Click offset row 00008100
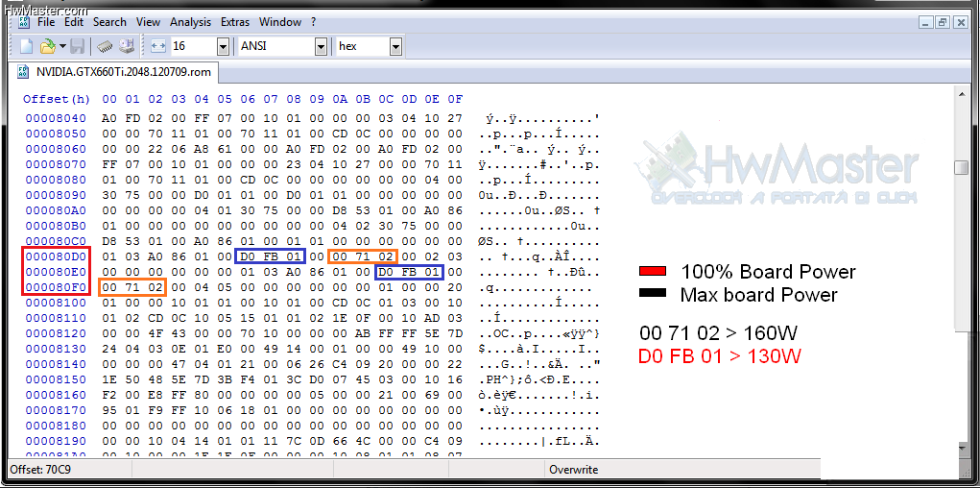980x488 pixels. point(56,303)
